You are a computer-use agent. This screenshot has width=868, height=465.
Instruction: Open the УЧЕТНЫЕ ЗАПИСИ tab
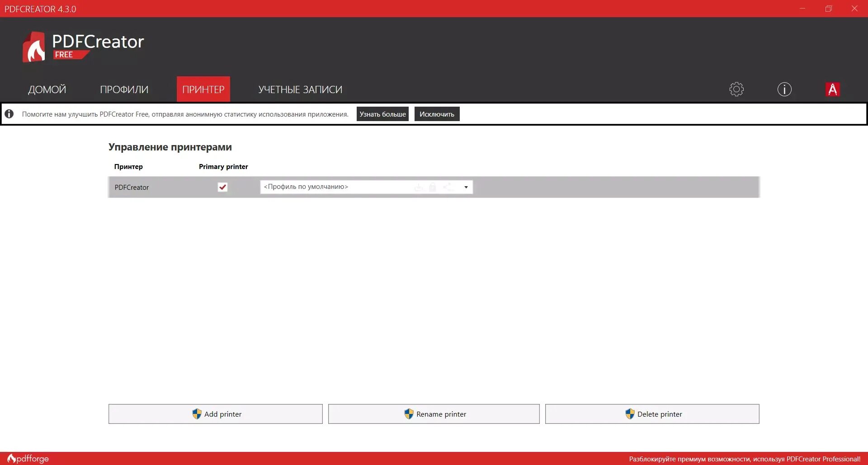[x=300, y=89]
